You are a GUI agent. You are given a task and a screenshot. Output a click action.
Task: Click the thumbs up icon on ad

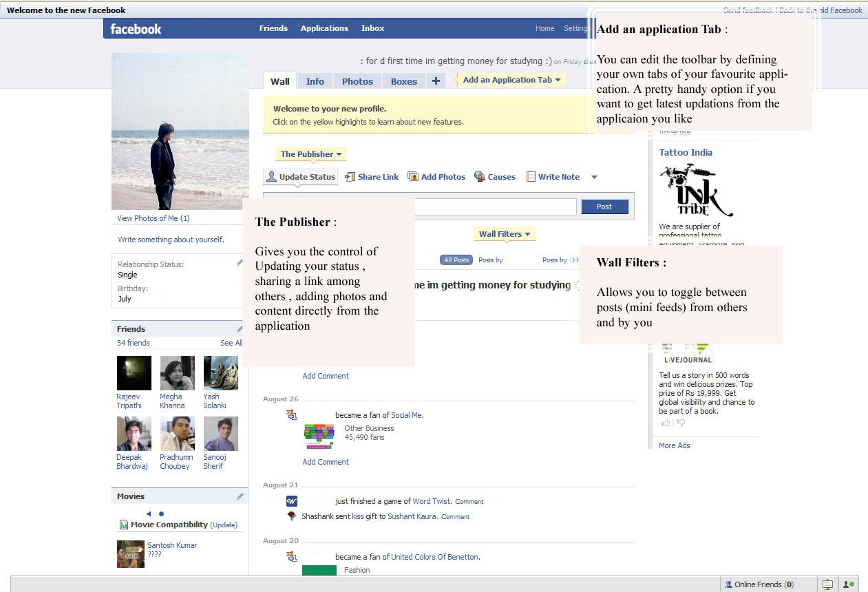tap(666, 423)
